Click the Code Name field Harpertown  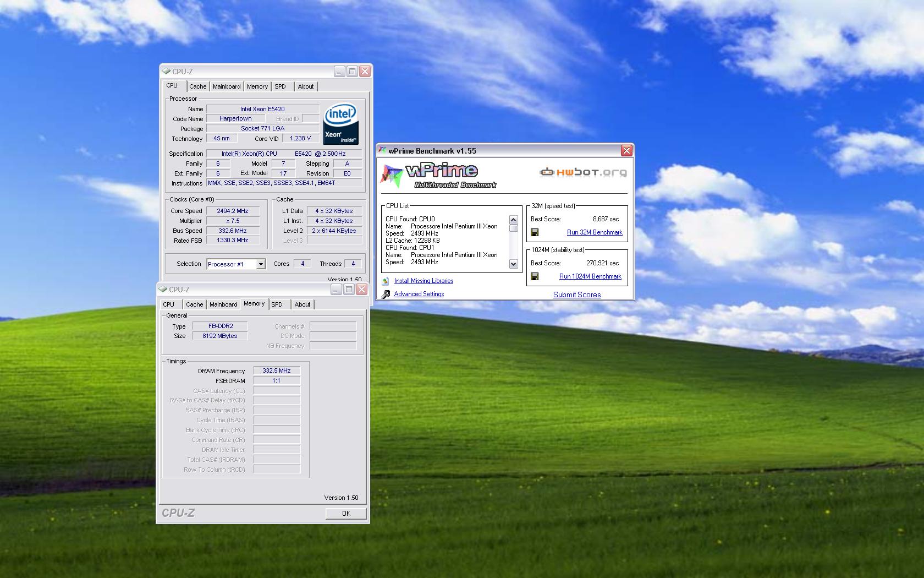click(235, 118)
